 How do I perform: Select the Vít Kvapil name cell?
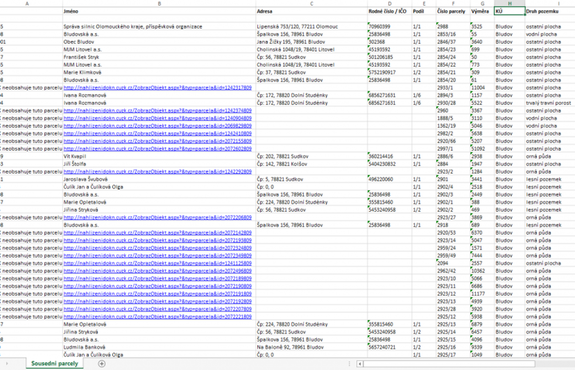[x=159, y=156]
